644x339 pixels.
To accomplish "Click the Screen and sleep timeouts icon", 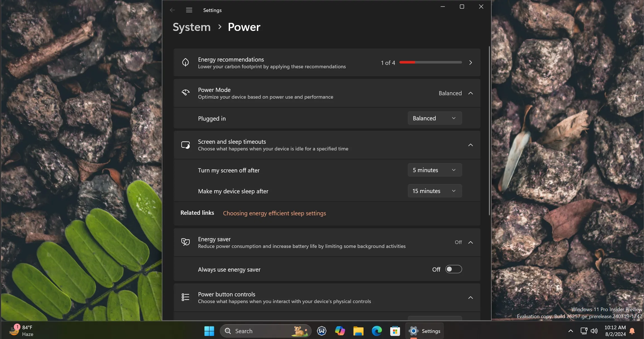I will (x=185, y=145).
